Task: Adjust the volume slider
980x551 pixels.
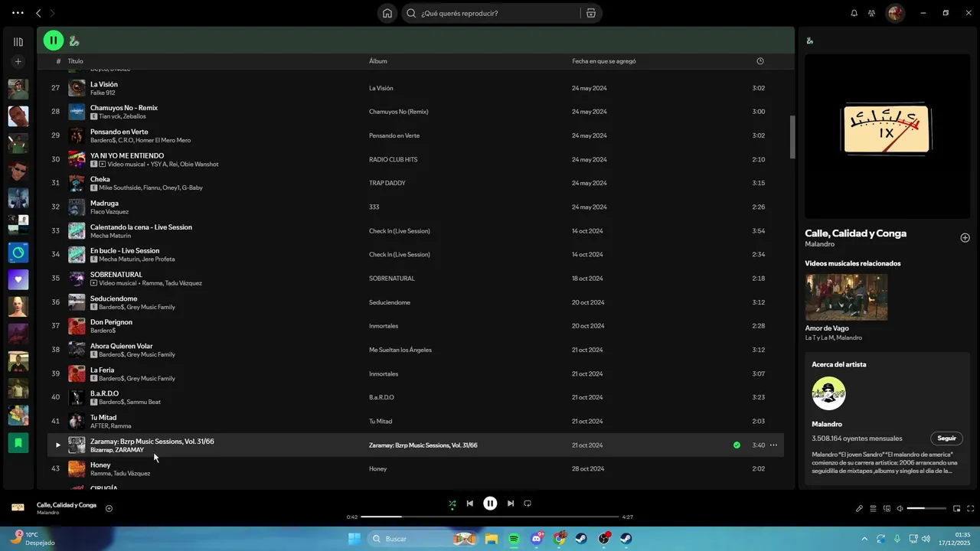Action: click(x=926, y=508)
